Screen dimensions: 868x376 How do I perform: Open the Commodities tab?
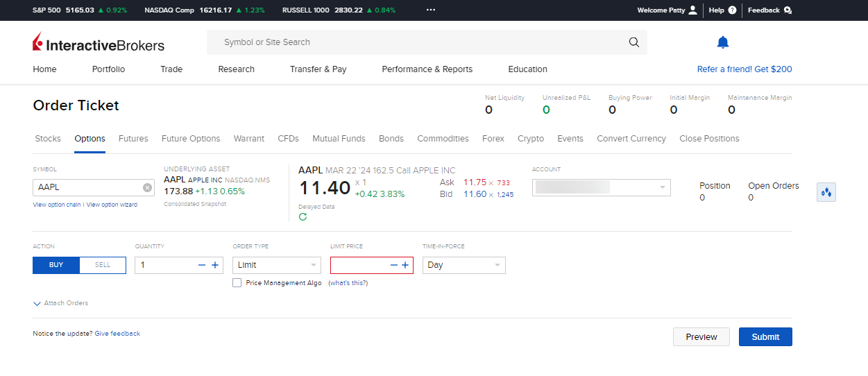[443, 139]
